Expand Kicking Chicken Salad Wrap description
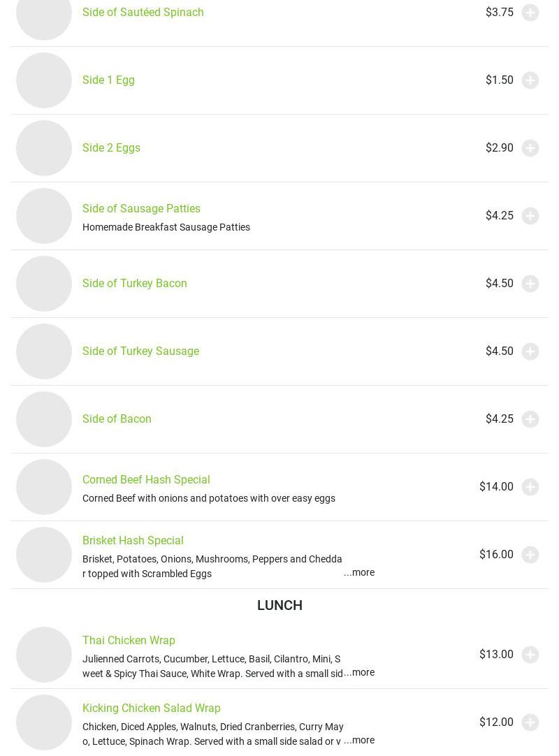The width and height of the screenshot is (559, 756). point(359,740)
